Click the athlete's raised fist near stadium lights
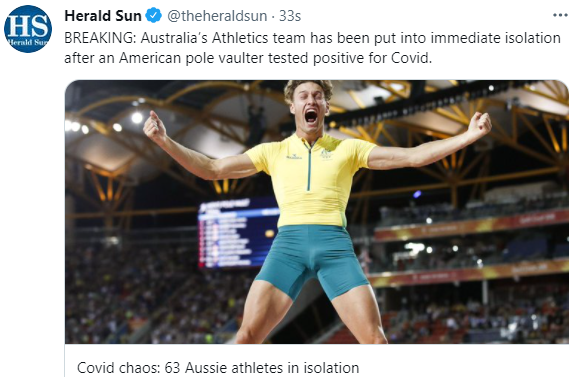Image resolution: width=569 pixels, height=383 pixels. 154,126
